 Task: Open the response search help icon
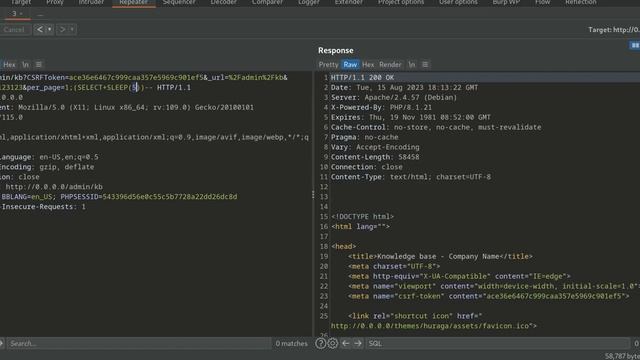(x=320, y=343)
